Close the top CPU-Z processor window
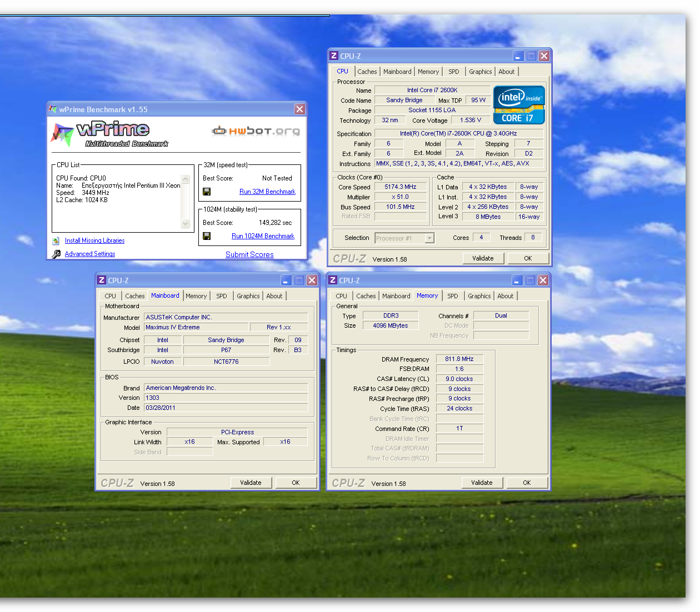The width and height of the screenshot is (700, 612). (544, 56)
